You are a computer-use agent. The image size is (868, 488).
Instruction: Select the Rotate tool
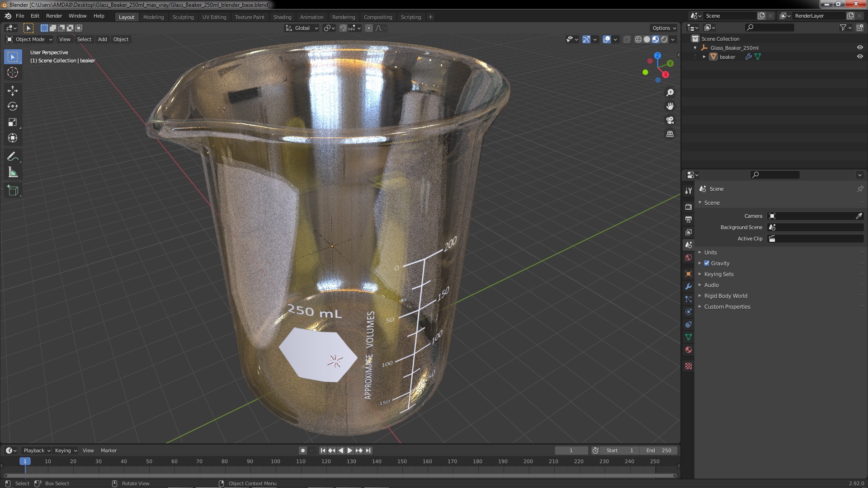[x=13, y=106]
